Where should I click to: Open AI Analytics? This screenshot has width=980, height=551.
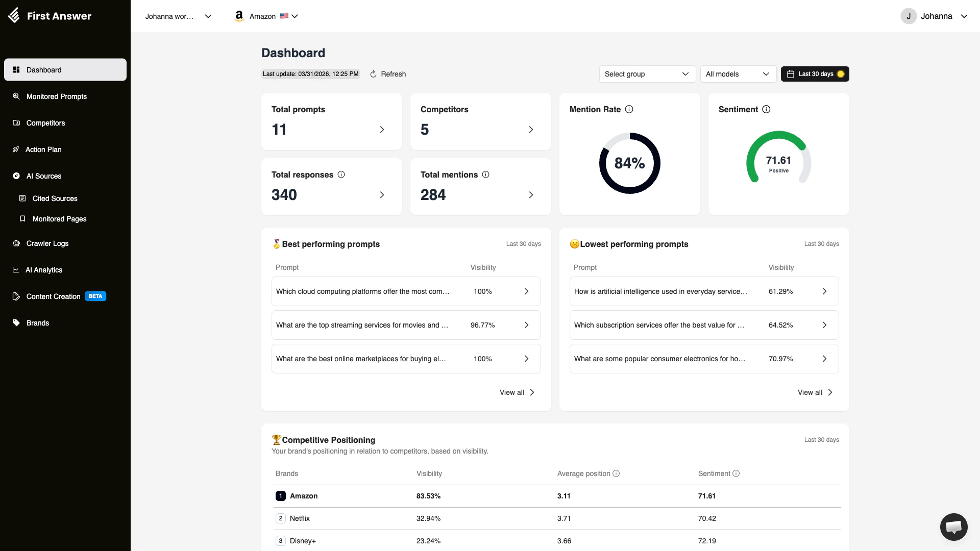44,270
